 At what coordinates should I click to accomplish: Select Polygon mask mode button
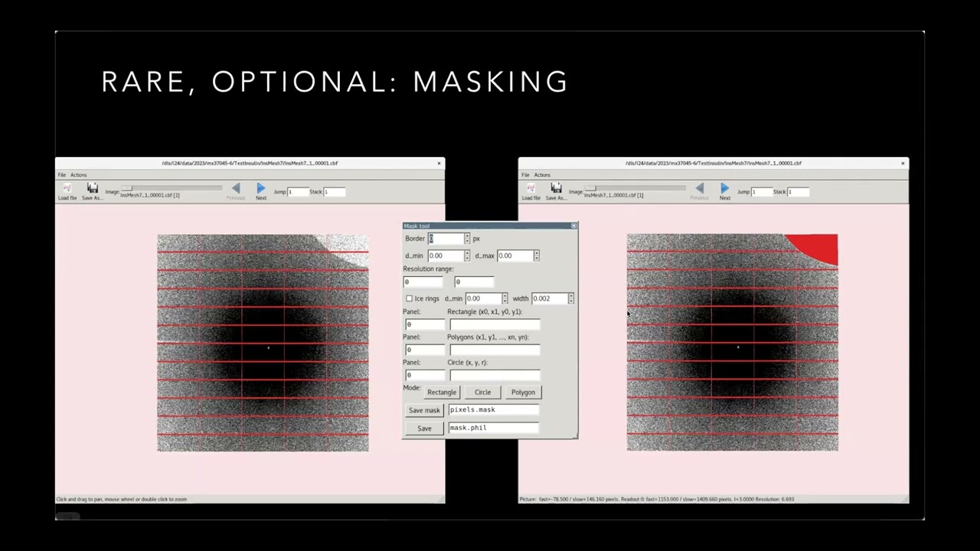[x=523, y=393]
